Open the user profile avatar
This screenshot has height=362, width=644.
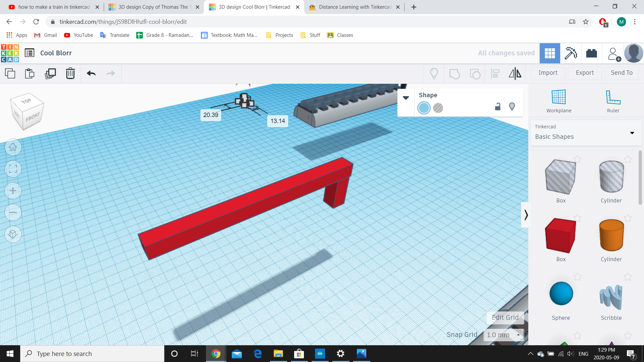point(634,53)
